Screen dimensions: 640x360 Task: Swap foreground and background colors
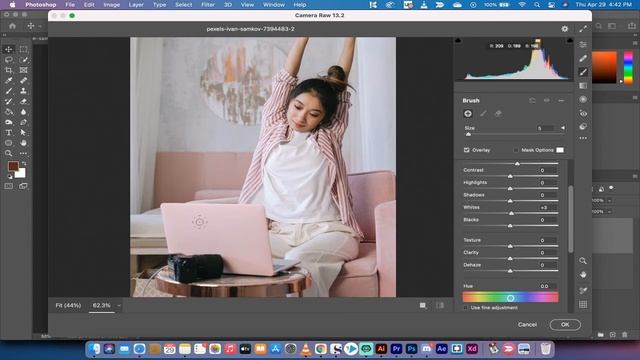(x=23, y=163)
